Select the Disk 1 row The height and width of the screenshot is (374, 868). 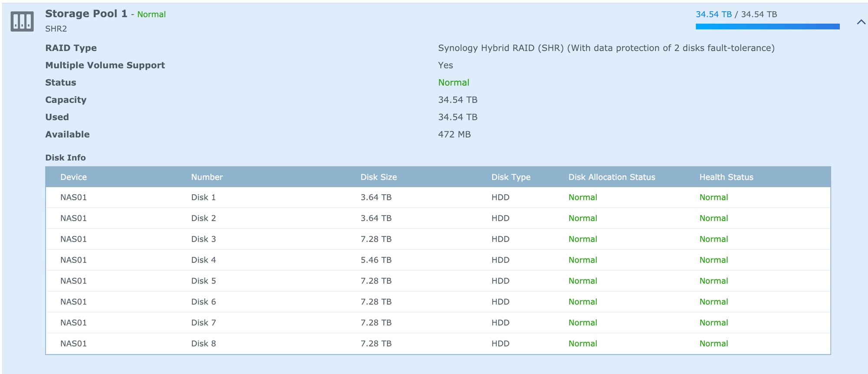pyautogui.click(x=438, y=198)
